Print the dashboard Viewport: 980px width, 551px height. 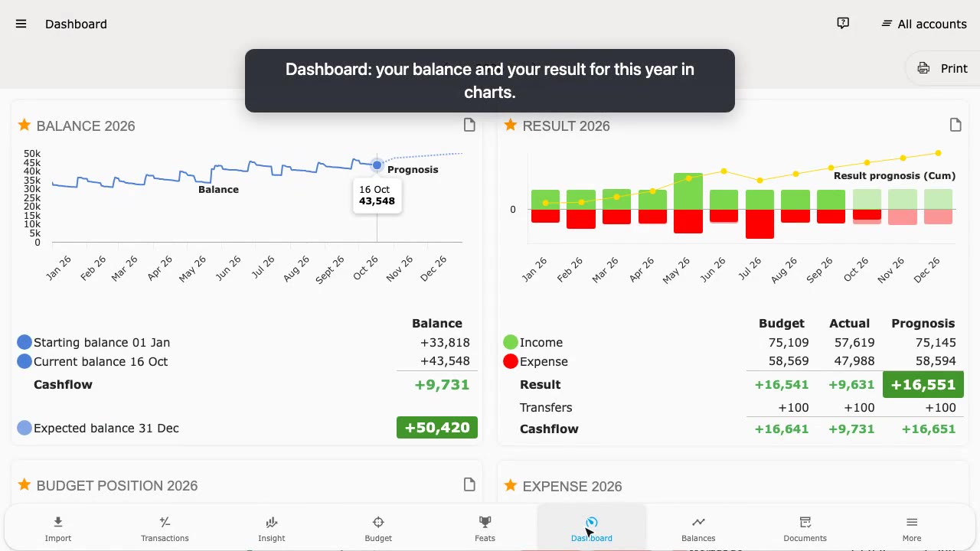[943, 68]
